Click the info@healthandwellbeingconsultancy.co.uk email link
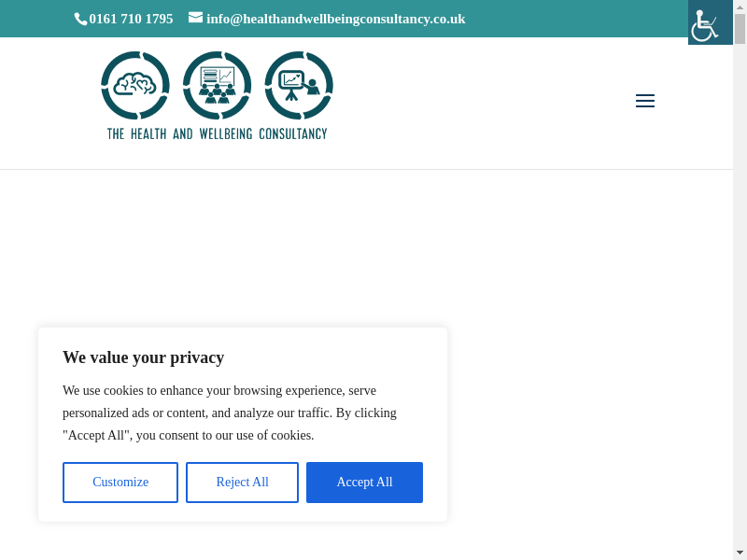Image resolution: width=747 pixels, height=560 pixels. [335, 19]
